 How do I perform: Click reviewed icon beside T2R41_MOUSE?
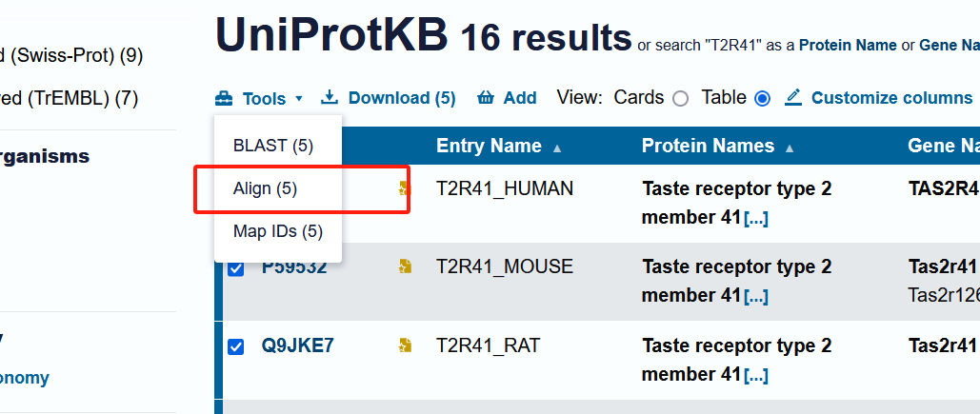click(405, 266)
